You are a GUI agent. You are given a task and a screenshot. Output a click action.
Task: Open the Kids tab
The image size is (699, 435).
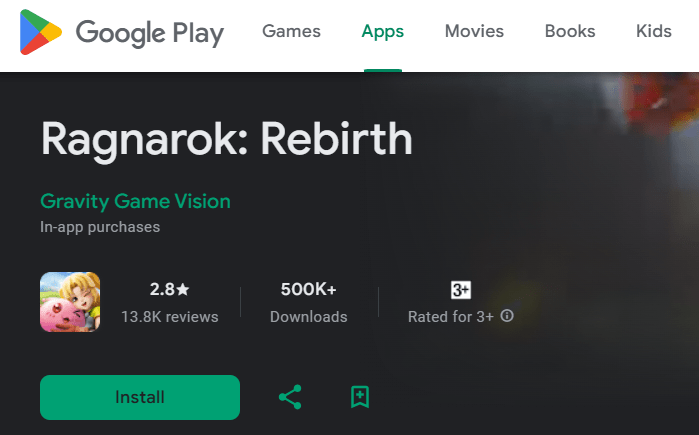click(x=654, y=31)
